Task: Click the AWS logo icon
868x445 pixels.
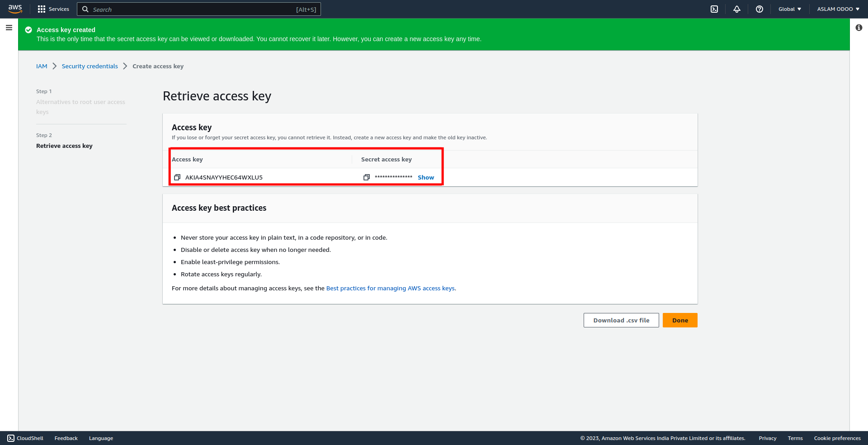Action: coord(15,9)
